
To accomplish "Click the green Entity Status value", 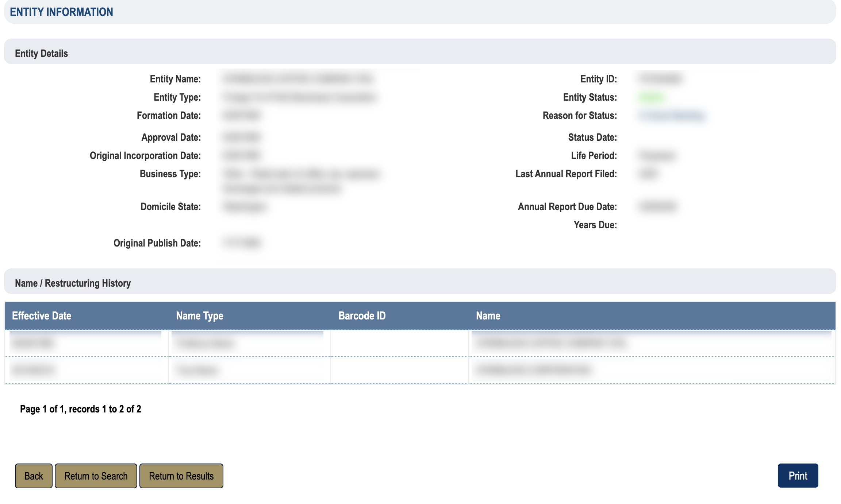I will 652,97.
